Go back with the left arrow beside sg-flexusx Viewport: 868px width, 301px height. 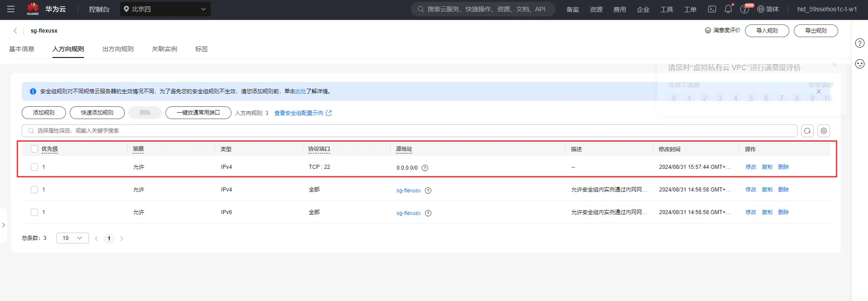tap(15, 31)
